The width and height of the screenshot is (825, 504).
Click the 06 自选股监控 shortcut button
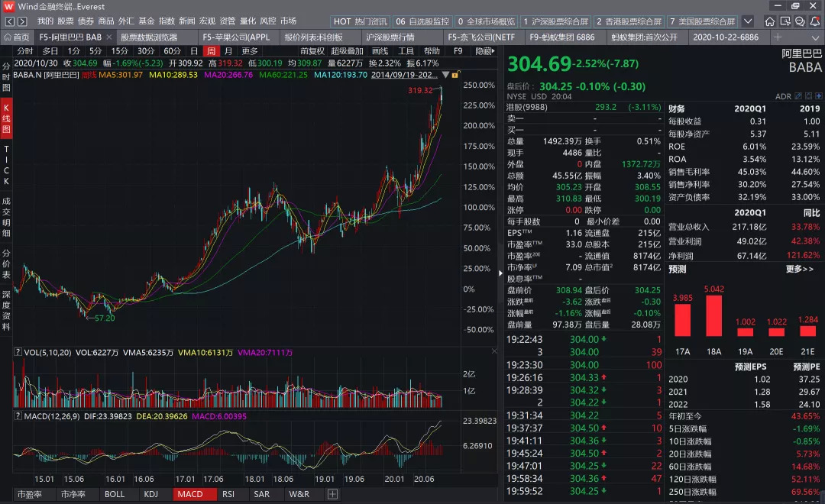pos(422,21)
